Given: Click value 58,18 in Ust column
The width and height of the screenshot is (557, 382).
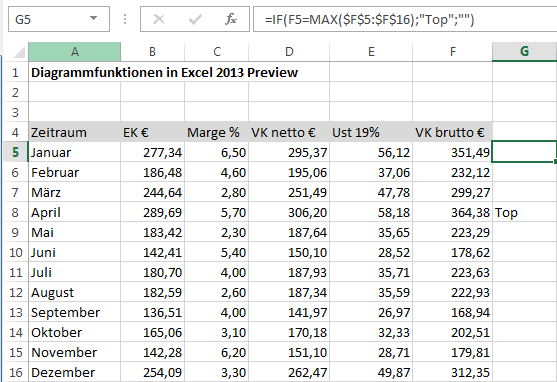Looking at the screenshot, I should click(371, 212).
